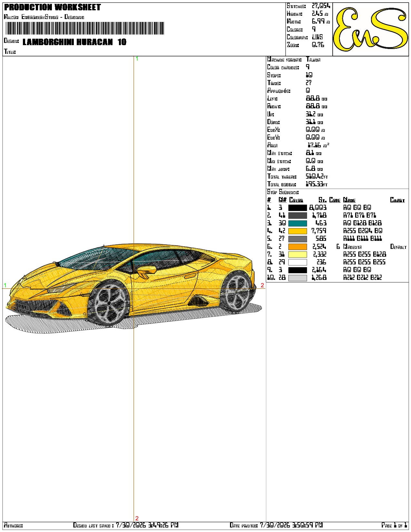Click the Authors label in footer
Viewport: 411px width, 532px height.
point(13,526)
